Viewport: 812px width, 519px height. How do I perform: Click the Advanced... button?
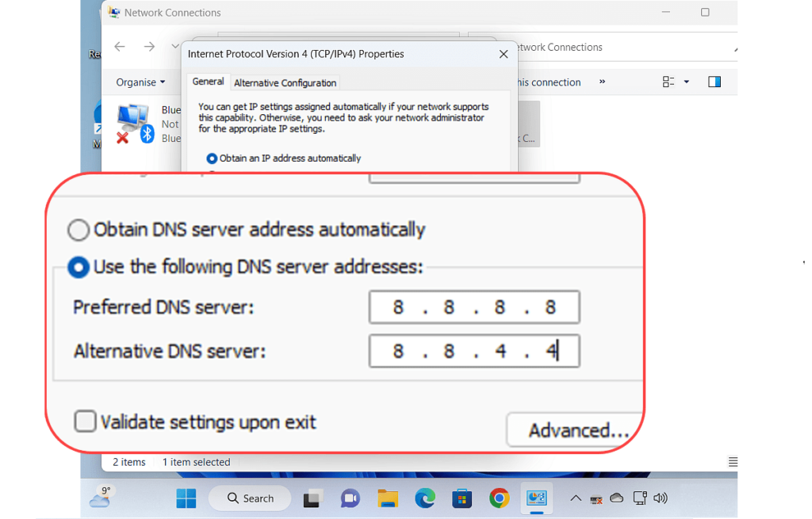(577, 430)
